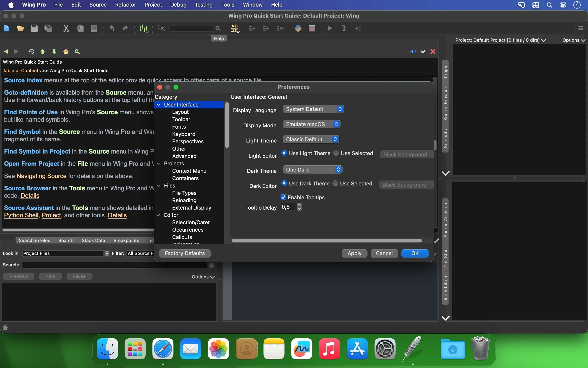This screenshot has height=368, width=588.
Task: Select Keyboard in the Category tree
Action: (x=184, y=134)
